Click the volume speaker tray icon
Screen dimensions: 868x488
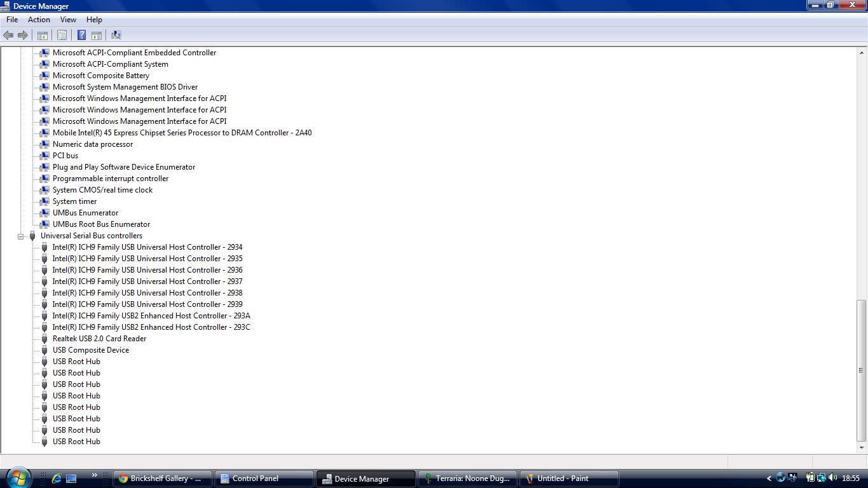(832, 478)
